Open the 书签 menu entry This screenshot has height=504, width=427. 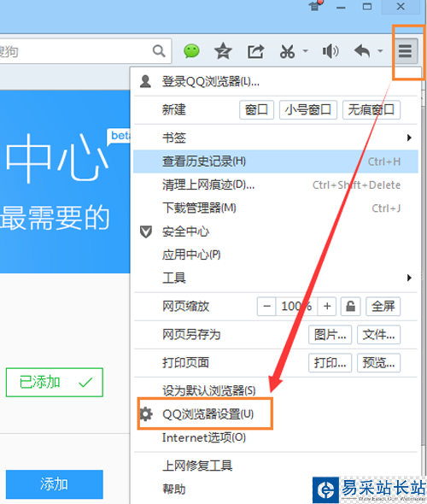click(276, 138)
